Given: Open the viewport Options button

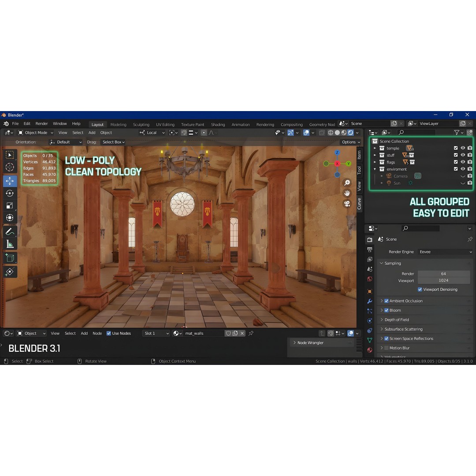Looking at the screenshot, I should pos(351,142).
